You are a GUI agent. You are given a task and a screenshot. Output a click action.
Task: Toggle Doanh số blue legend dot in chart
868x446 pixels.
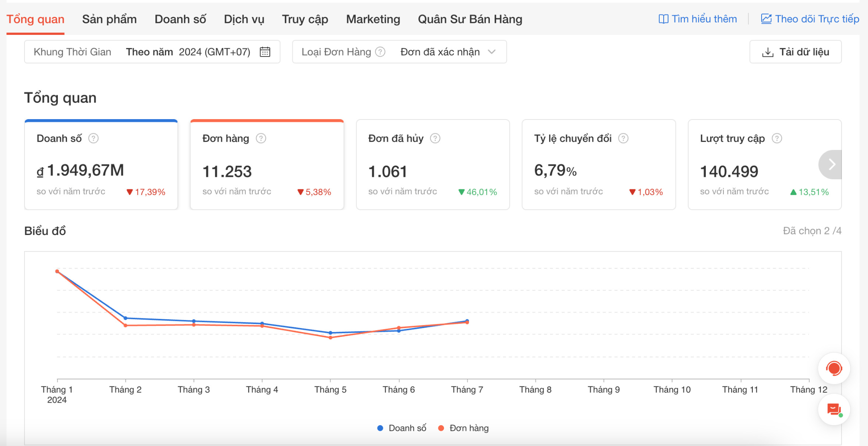coord(380,428)
